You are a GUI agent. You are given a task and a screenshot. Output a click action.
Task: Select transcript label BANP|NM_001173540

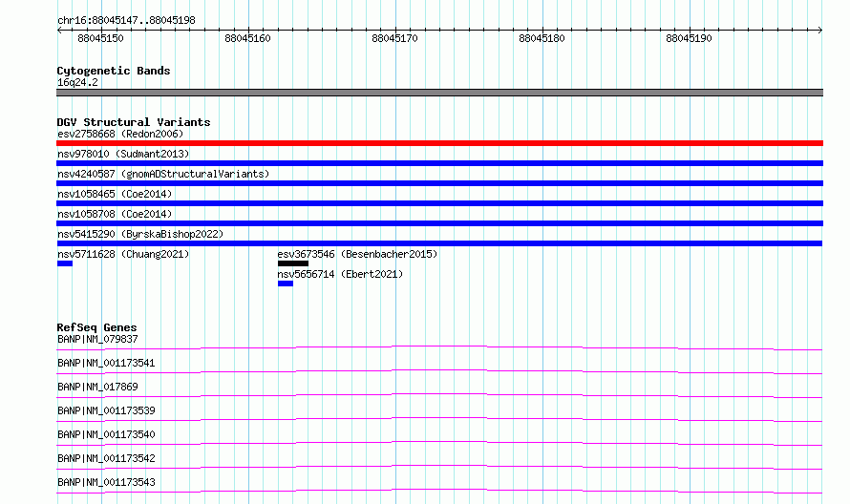coord(106,434)
